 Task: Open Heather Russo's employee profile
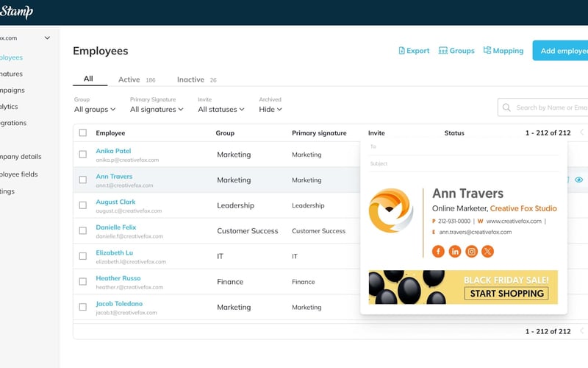click(118, 278)
